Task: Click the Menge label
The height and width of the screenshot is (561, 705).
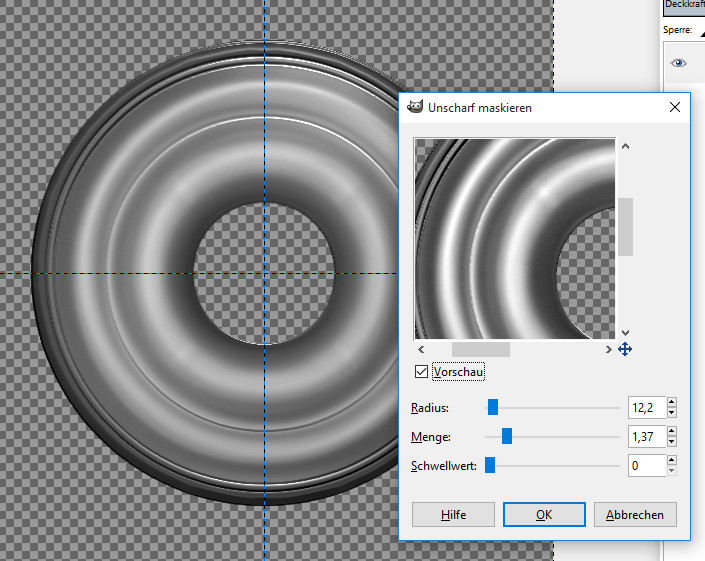Action: click(431, 436)
